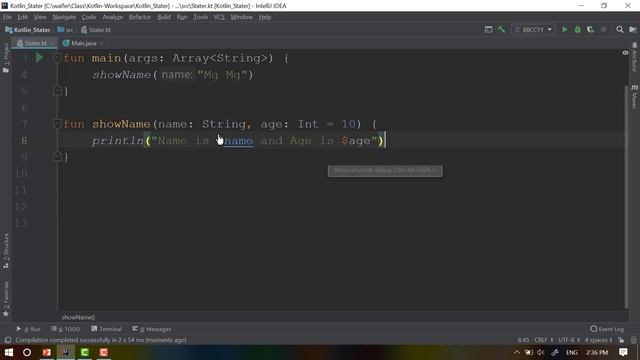Change file encoding UTF-8 in status bar
Image resolution: width=640 pixels, height=360 pixels.
(x=569, y=340)
